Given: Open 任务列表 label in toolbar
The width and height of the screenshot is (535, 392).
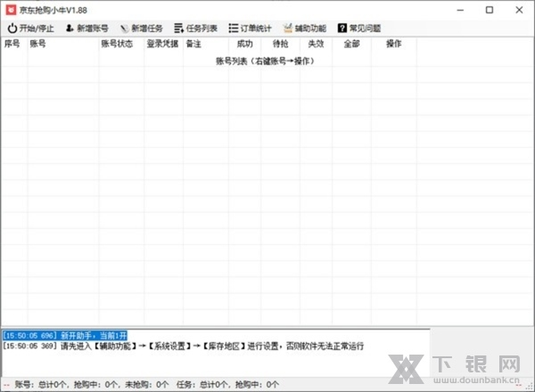Looking at the screenshot, I should tap(202, 29).
